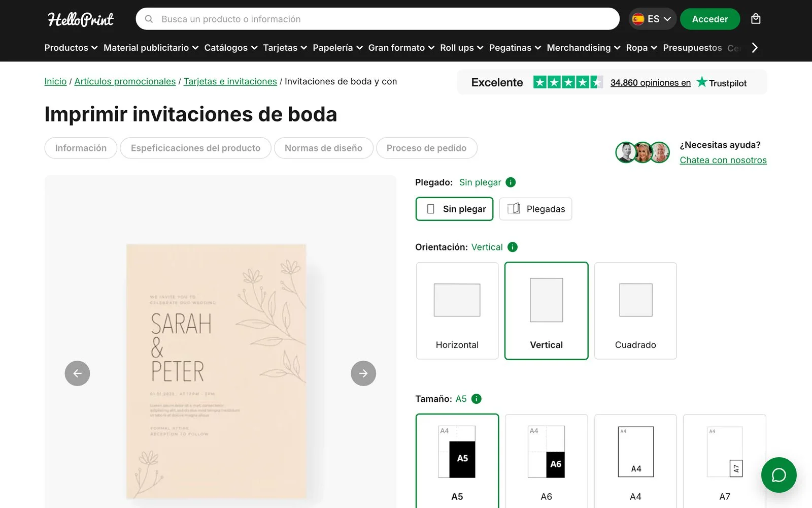Click the Trustpilot logo
The image size is (812, 508).
[722, 82]
